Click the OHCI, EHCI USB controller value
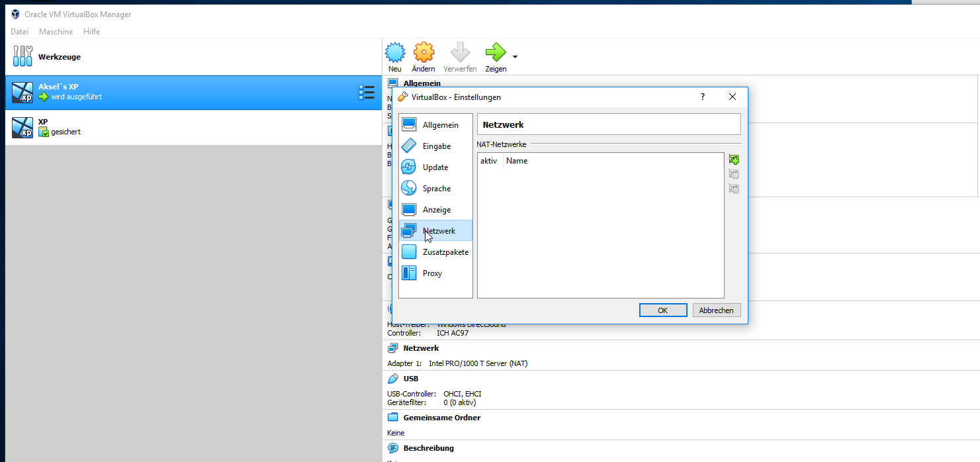980x462 pixels. click(x=463, y=394)
